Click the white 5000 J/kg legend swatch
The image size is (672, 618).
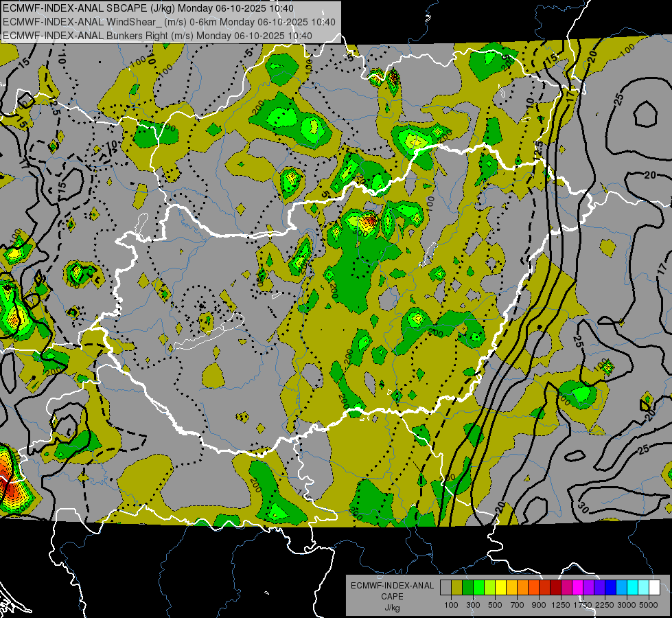tap(654, 587)
